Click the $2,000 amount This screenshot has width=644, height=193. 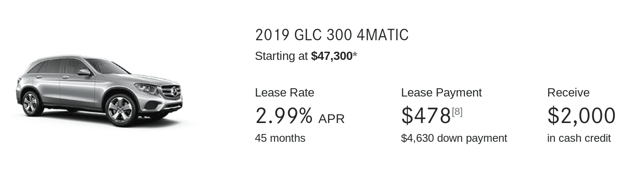click(x=581, y=116)
